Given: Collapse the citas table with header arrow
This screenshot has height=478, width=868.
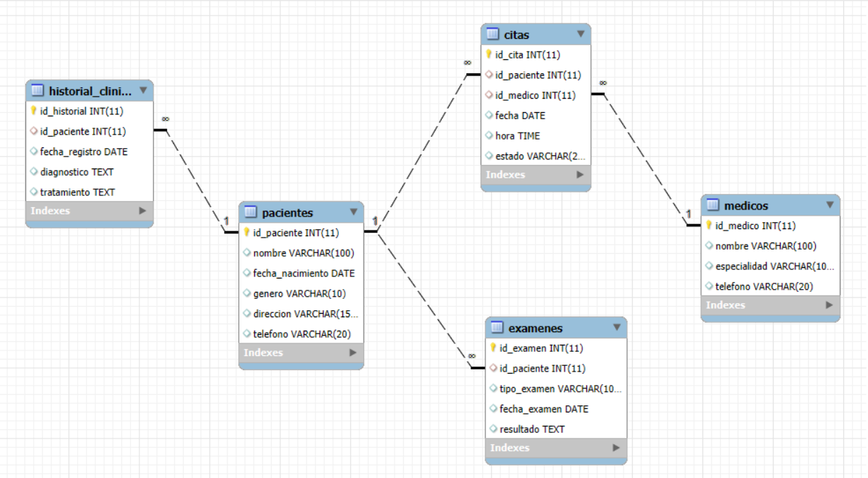Looking at the screenshot, I should [x=581, y=34].
